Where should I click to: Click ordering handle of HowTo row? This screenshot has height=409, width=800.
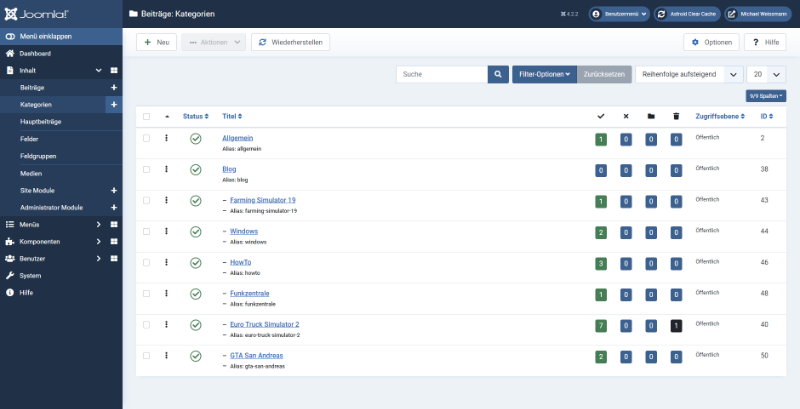pyautogui.click(x=166, y=262)
